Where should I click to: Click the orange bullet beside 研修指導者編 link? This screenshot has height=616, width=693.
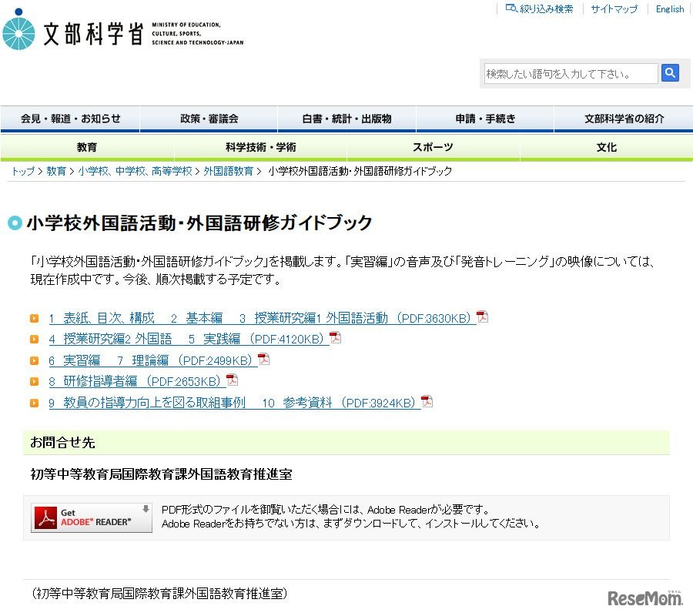[34, 382]
